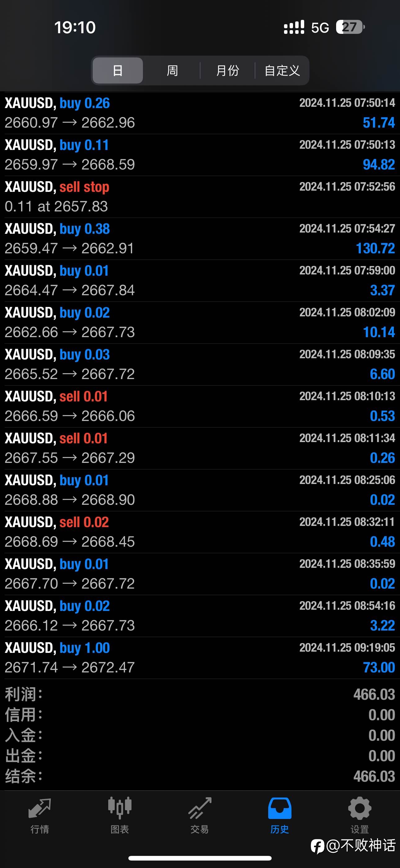Viewport: 400px width, 868px height.
Task: Open the buy 1.00 trade with profit 73.00
Action: point(200,658)
